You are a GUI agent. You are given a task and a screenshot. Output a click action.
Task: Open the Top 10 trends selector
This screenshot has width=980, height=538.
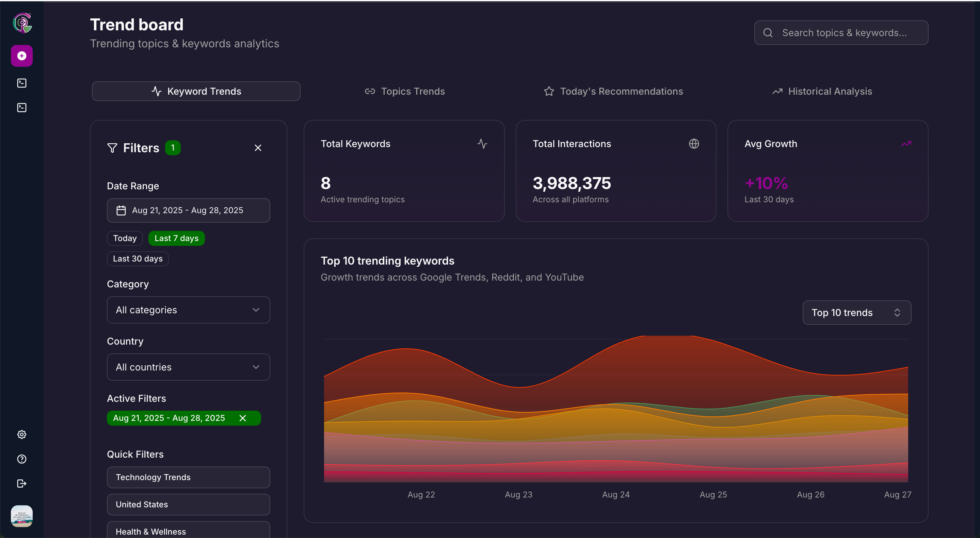856,313
